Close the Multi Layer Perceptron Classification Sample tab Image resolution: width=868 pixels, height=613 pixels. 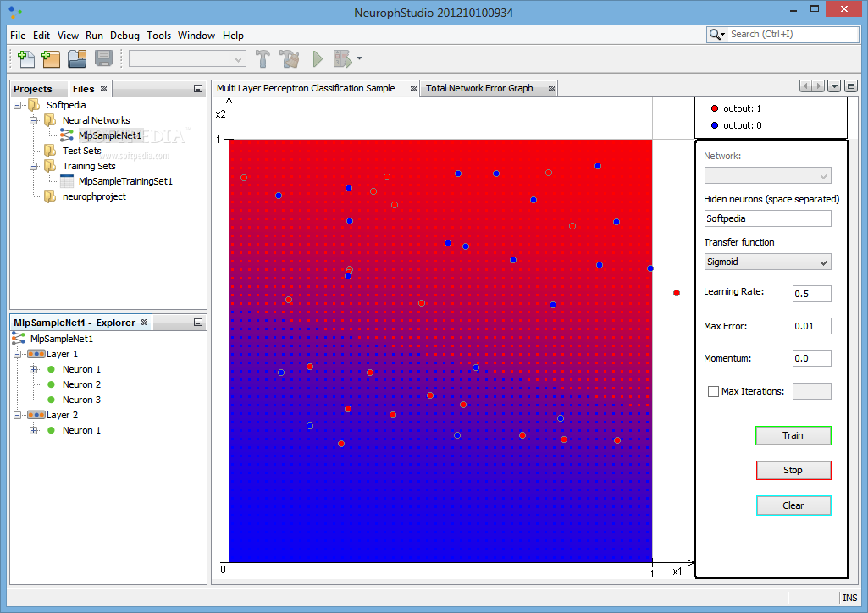[413, 89]
